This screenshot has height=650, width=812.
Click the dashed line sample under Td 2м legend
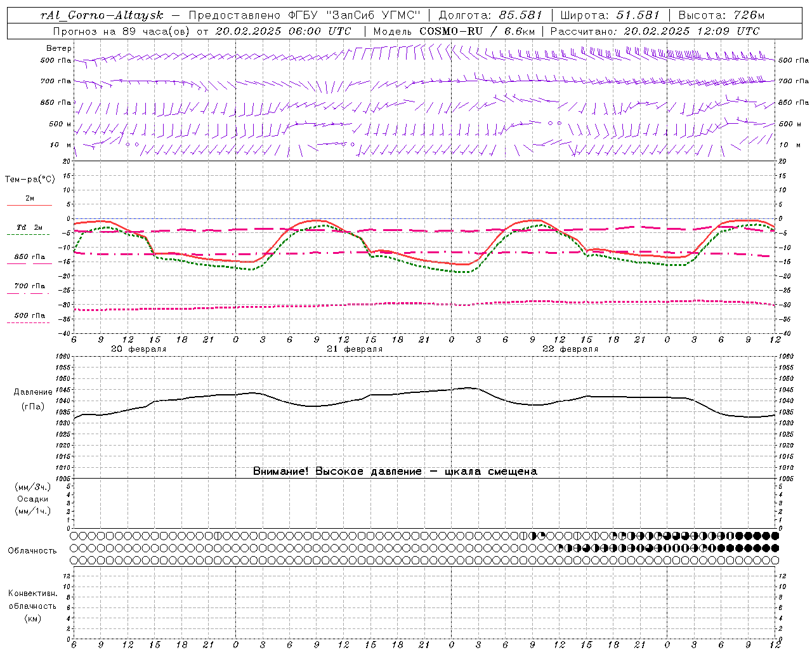click(x=28, y=234)
